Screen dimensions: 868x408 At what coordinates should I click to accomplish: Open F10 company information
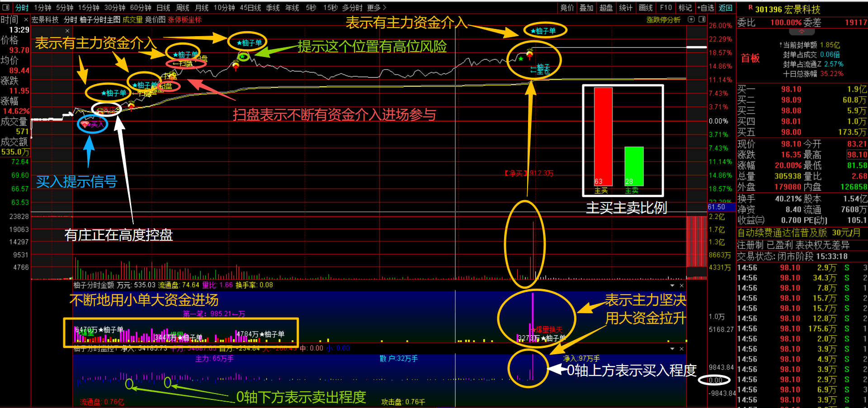coord(666,8)
